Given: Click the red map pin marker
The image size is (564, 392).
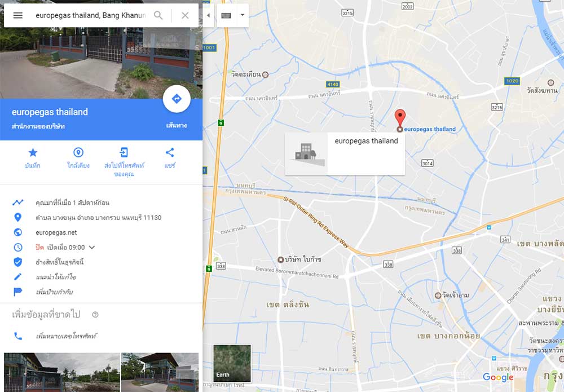Looking at the screenshot, I should (x=400, y=118).
